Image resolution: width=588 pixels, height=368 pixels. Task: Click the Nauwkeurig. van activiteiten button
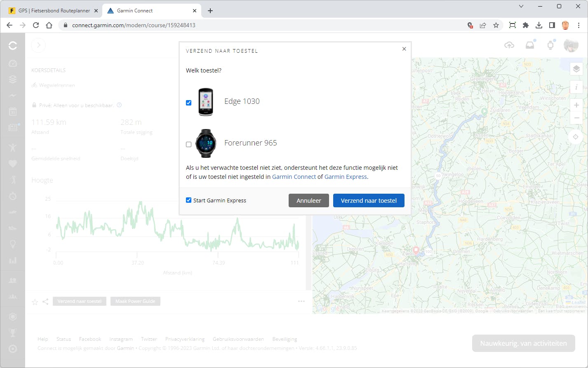523,343
